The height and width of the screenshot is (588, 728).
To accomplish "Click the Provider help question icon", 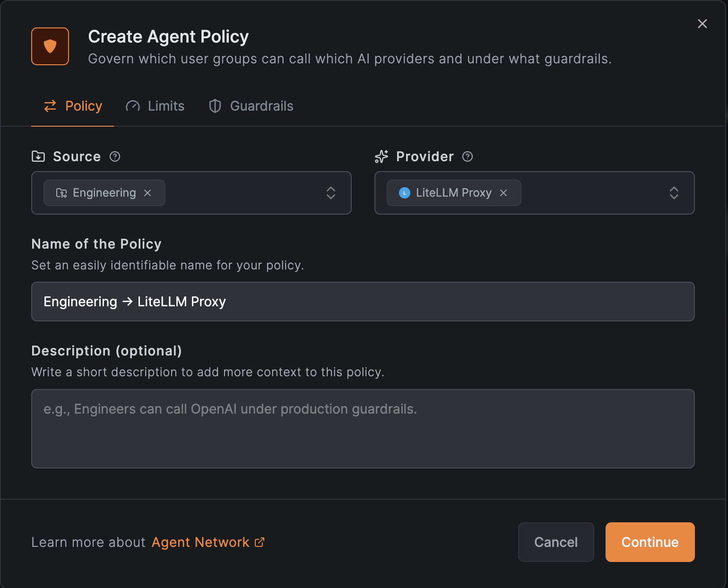I will tap(468, 156).
